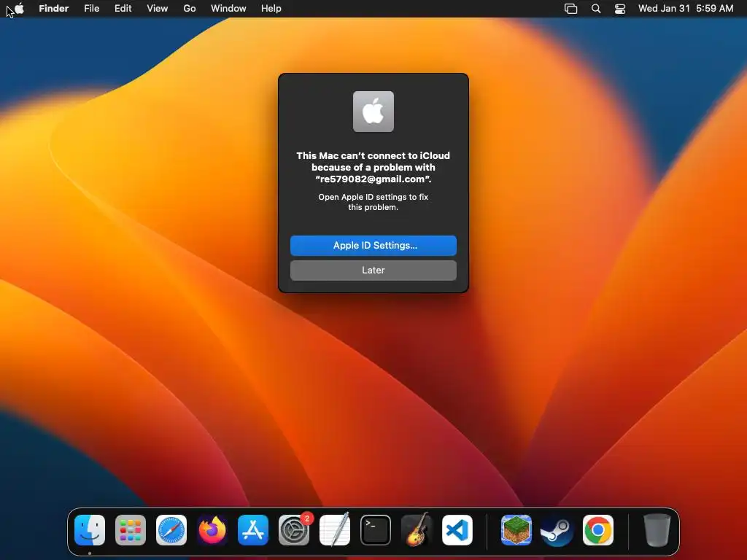The width and height of the screenshot is (747, 560).
Task: Open the Window menu
Action: (x=228, y=9)
